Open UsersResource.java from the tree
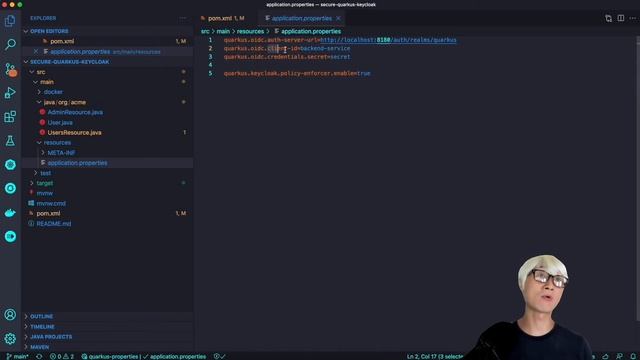 (74, 133)
